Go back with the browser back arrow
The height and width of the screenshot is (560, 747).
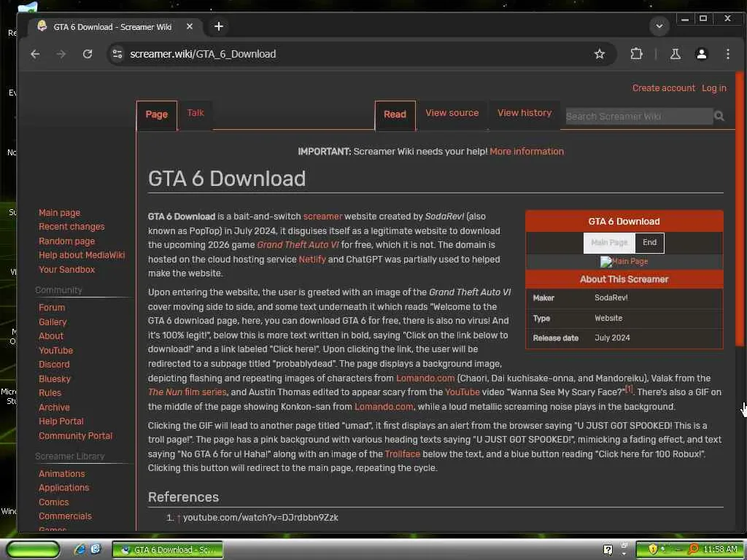pos(35,54)
